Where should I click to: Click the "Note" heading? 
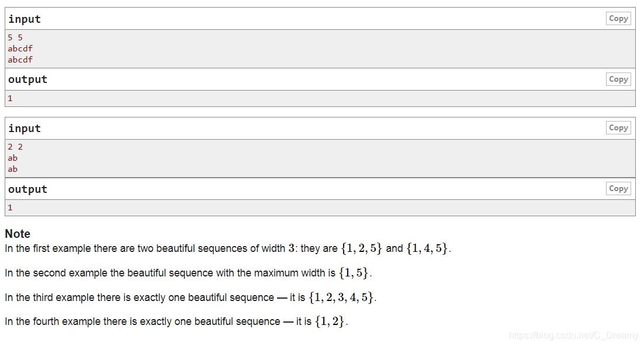tap(17, 233)
